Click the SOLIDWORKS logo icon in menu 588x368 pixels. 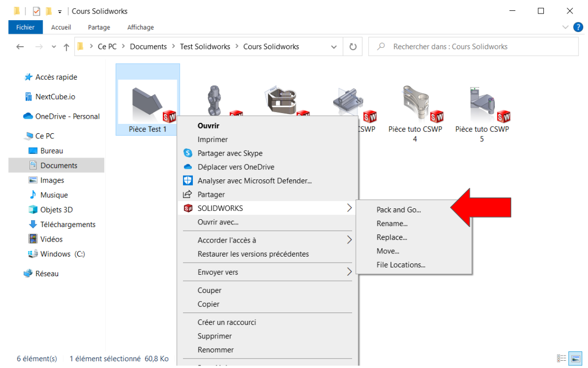[188, 208]
